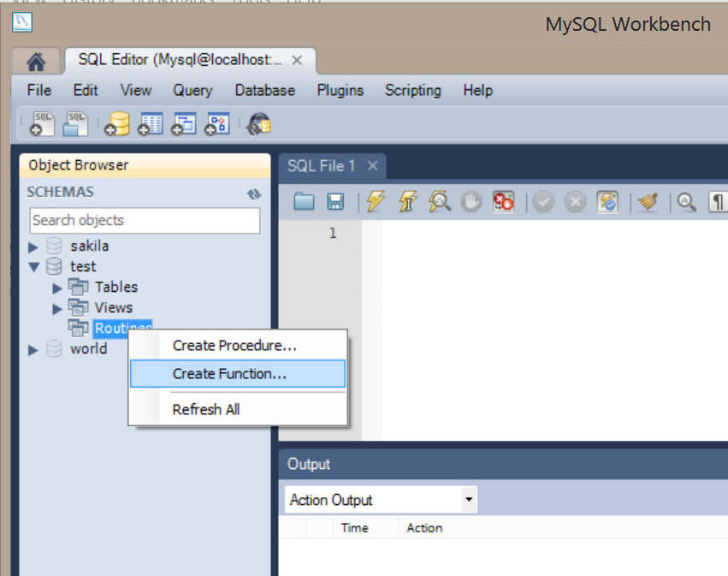The image size is (728, 576).
Task: Create a new SQL tab for queries
Action: [42, 124]
